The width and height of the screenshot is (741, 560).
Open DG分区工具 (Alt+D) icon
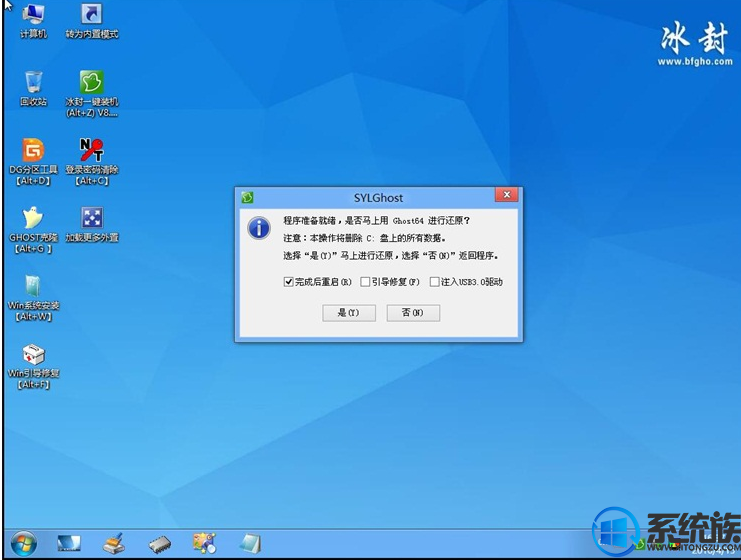(33, 162)
